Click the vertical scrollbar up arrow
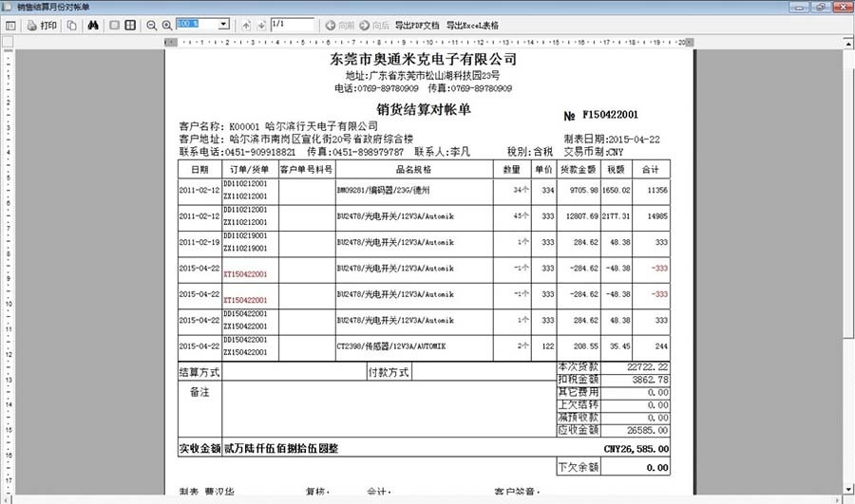 point(848,43)
